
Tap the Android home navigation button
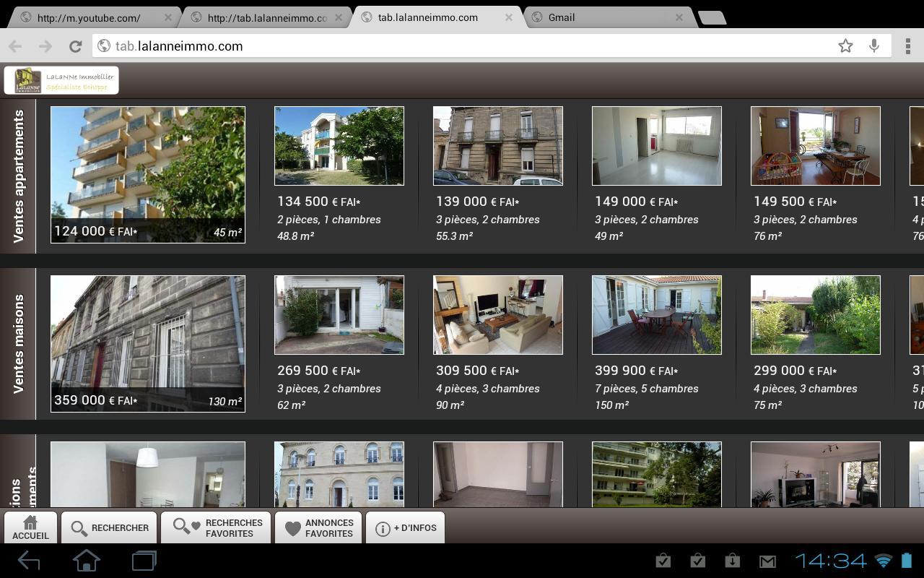pyautogui.click(x=87, y=561)
